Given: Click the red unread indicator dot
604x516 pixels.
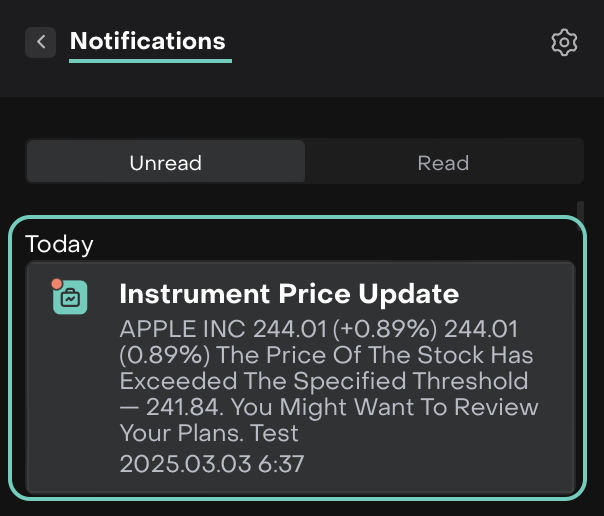Looking at the screenshot, I should [58, 284].
